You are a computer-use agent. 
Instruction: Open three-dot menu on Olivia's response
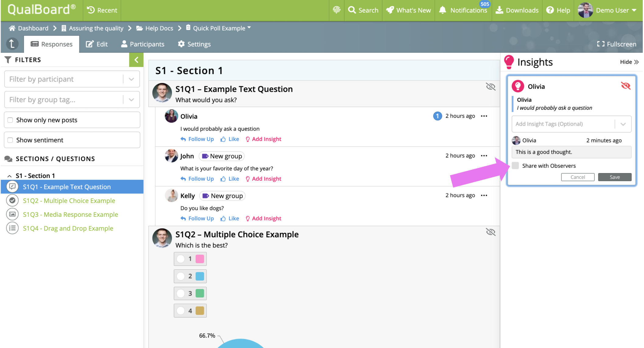click(484, 116)
